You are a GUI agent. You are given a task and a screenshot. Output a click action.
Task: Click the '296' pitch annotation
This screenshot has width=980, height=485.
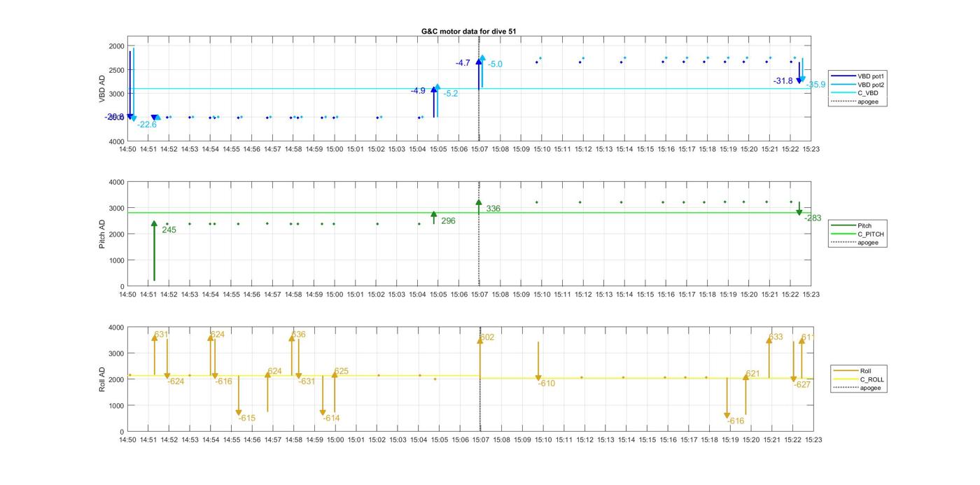point(448,221)
